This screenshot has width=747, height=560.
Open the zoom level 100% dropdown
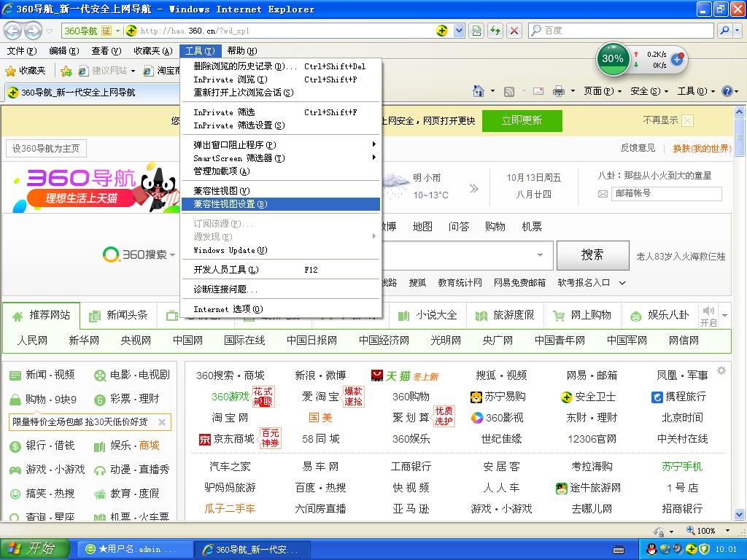(723, 531)
